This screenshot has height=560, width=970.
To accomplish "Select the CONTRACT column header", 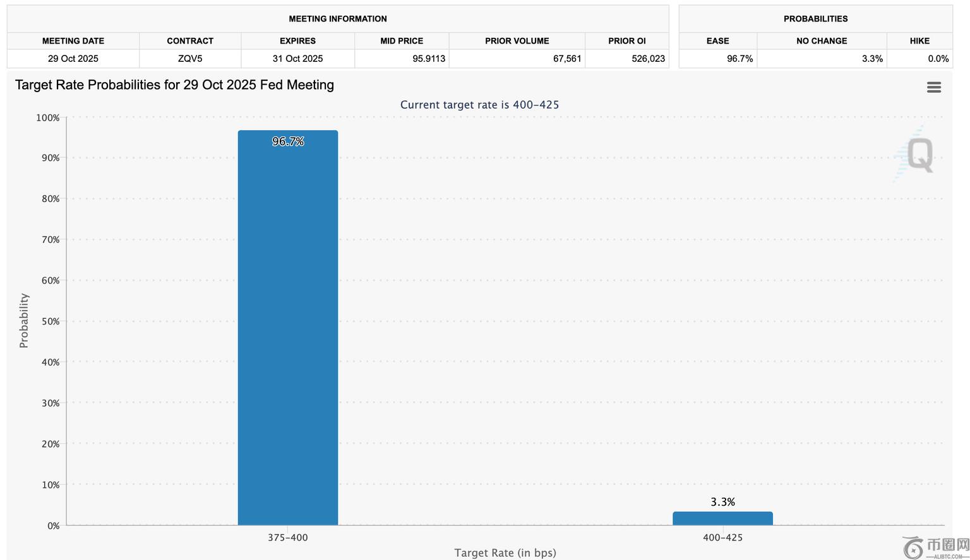I will [x=190, y=41].
